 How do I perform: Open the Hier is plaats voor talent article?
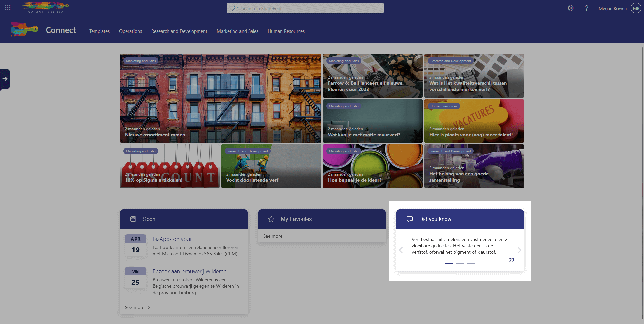pos(474,121)
